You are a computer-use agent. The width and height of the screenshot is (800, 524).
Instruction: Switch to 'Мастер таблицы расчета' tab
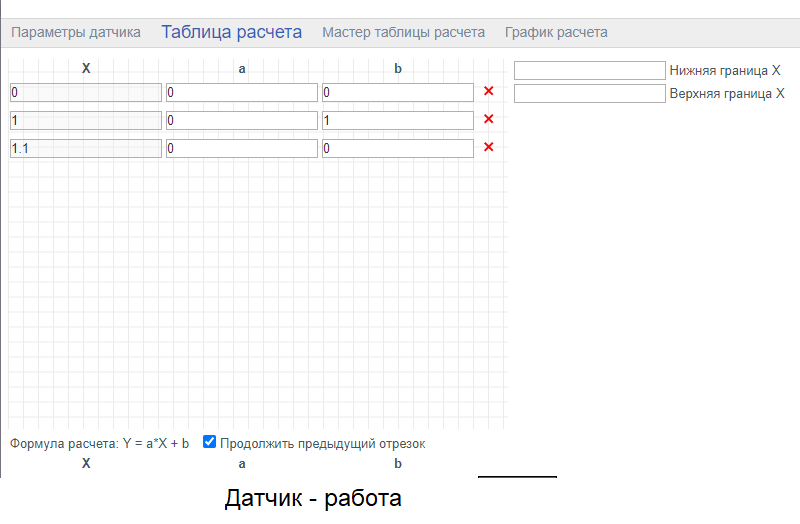[403, 32]
